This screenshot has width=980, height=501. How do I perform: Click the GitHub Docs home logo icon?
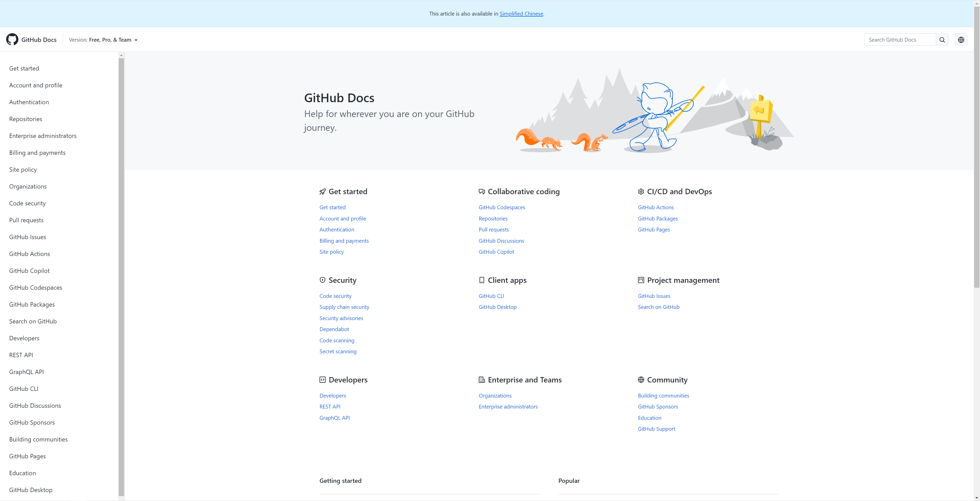tap(12, 39)
